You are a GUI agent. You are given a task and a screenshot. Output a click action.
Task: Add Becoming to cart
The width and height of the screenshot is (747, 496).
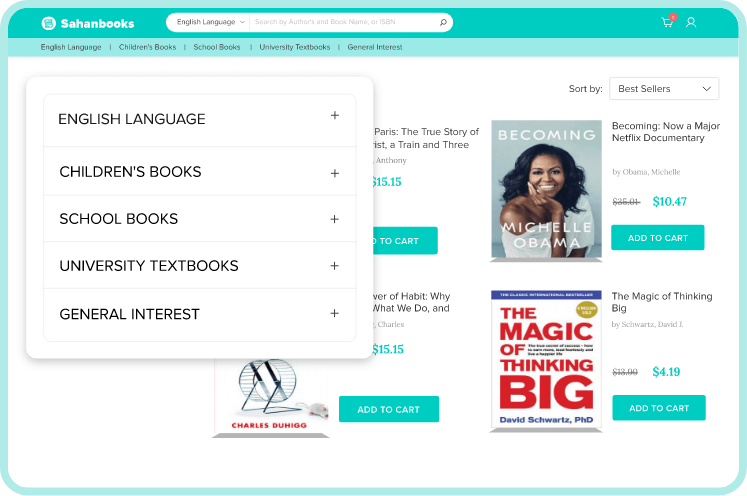657,238
